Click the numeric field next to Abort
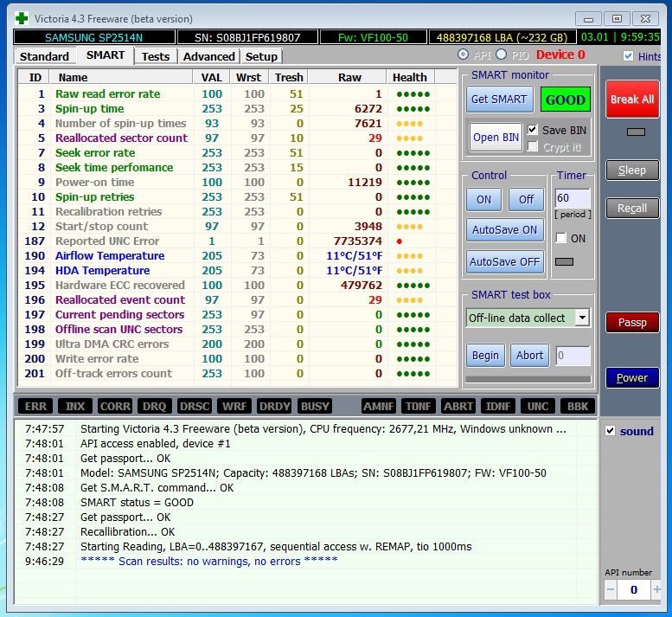Image resolution: width=672 pixels, height=617 pixels. point(573,356)
